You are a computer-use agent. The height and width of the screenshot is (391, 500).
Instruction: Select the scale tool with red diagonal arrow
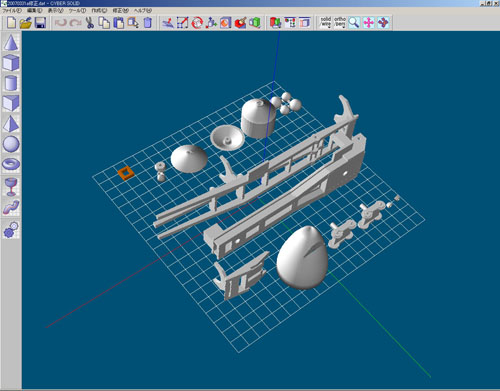coord(182,23)
